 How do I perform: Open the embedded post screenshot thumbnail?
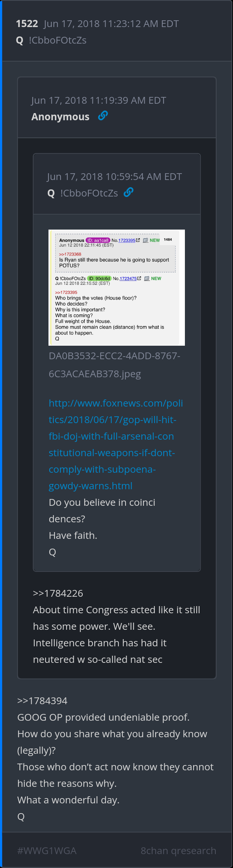click(x=116, y=287)
